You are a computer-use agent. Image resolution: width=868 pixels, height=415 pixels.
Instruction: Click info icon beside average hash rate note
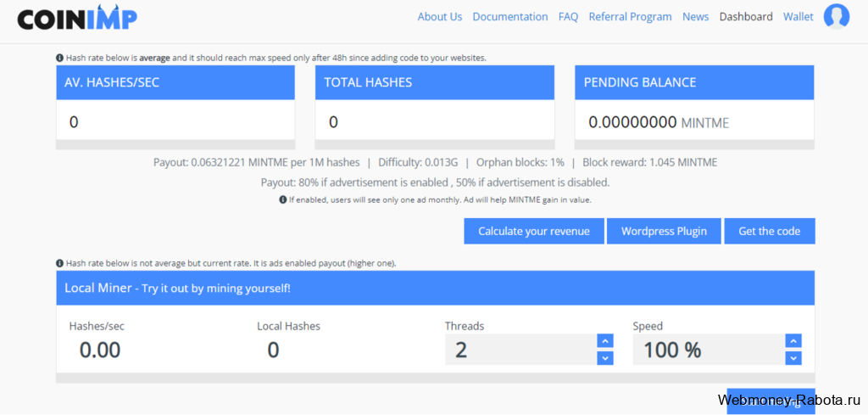[59, 58]
